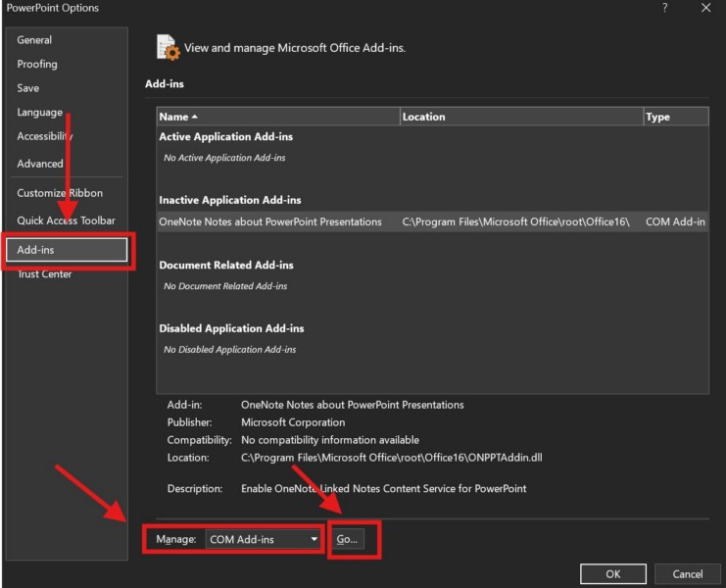The image size is (726, 588).
Task: Click the Go... button
Action: [x=348, y=539]
